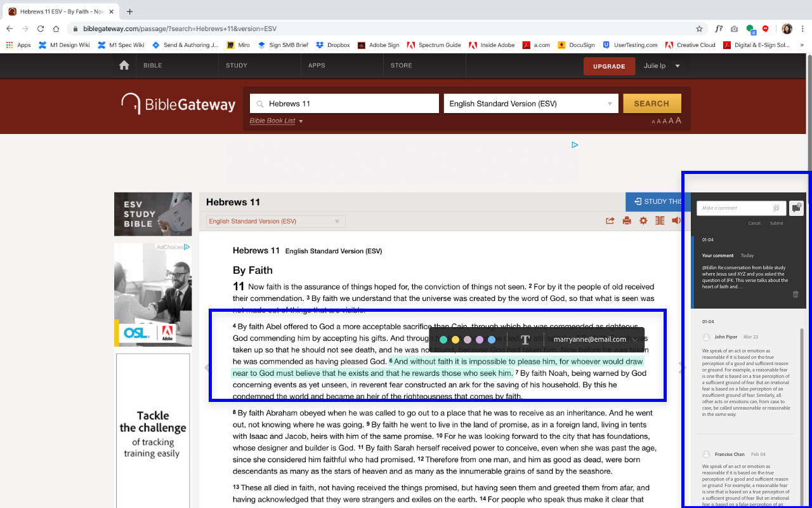Open the UserTesting.com bookmark
Viewport: 812px width, 508px height.
[x=631, y=45]
